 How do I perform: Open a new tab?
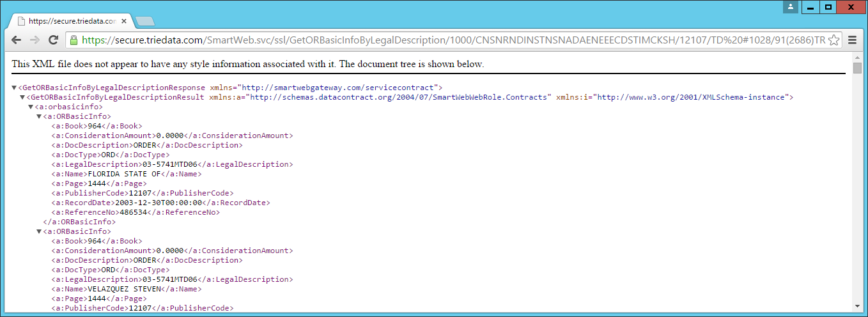[x=144, y=22]
